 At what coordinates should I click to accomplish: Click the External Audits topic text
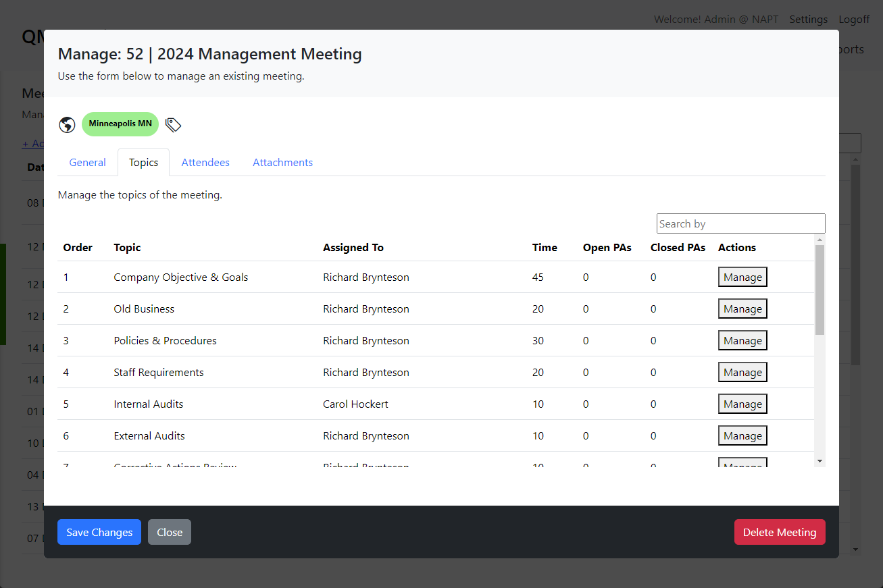pos(149,436)
